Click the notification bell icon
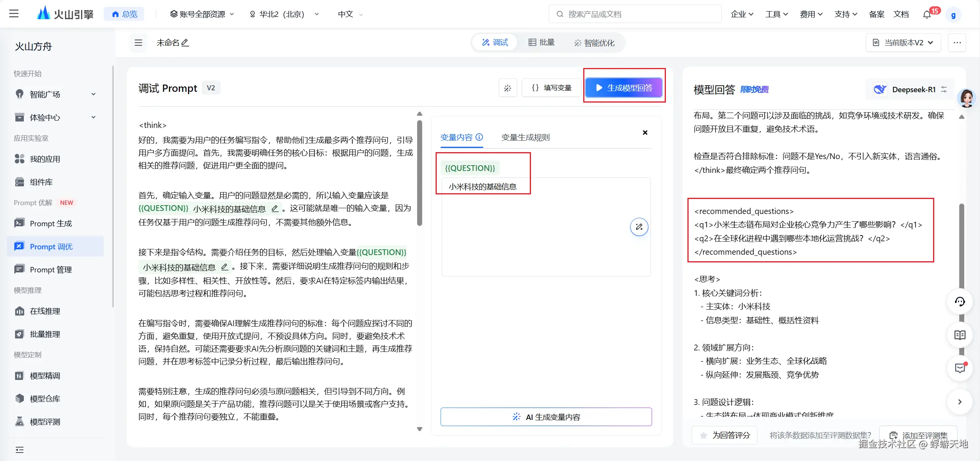Image resolution: width=980 pixels, height=461 pixels. [x=927, y=15]
